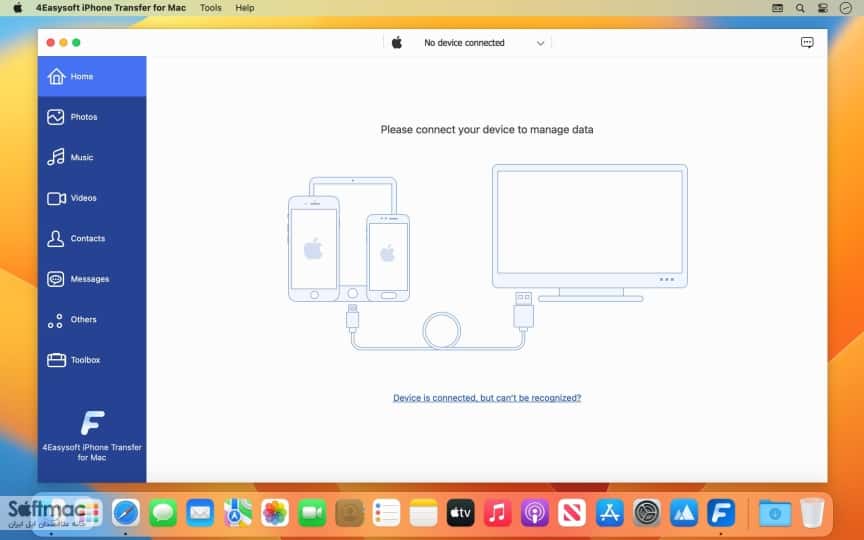Open the Trash in the dock

coord(812,513)
